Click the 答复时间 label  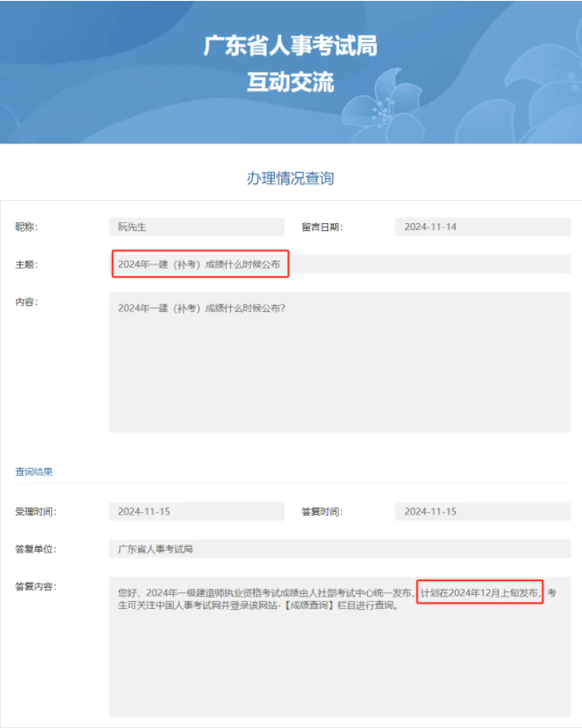click(x=322, y=512)
